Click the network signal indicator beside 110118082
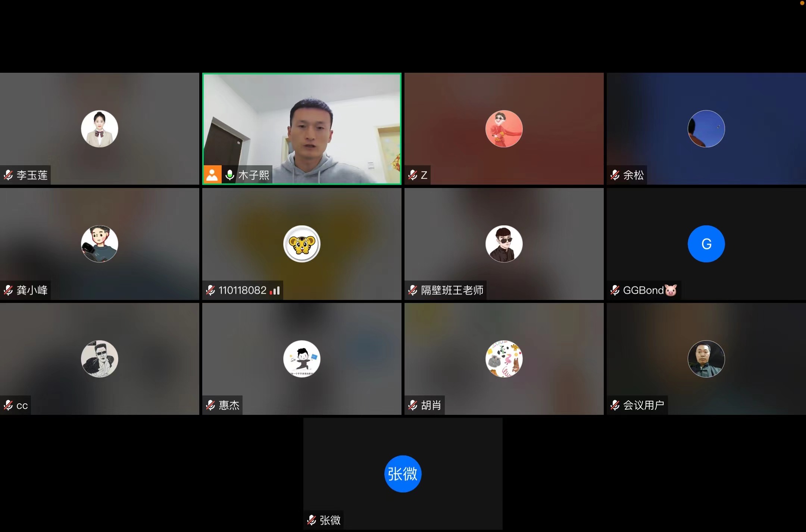This screenshot has width=806, height=532. (275, 291)
